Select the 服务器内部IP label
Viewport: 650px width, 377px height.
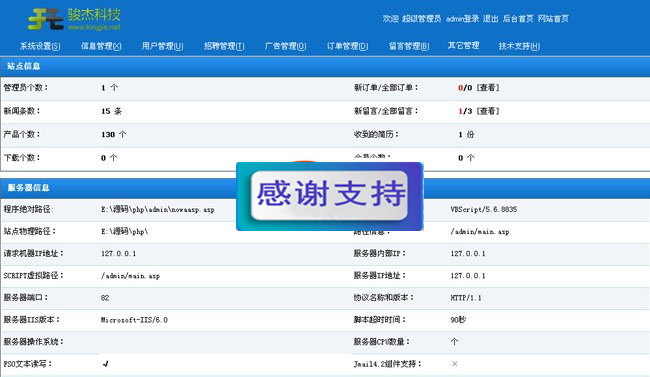[379, 253]
